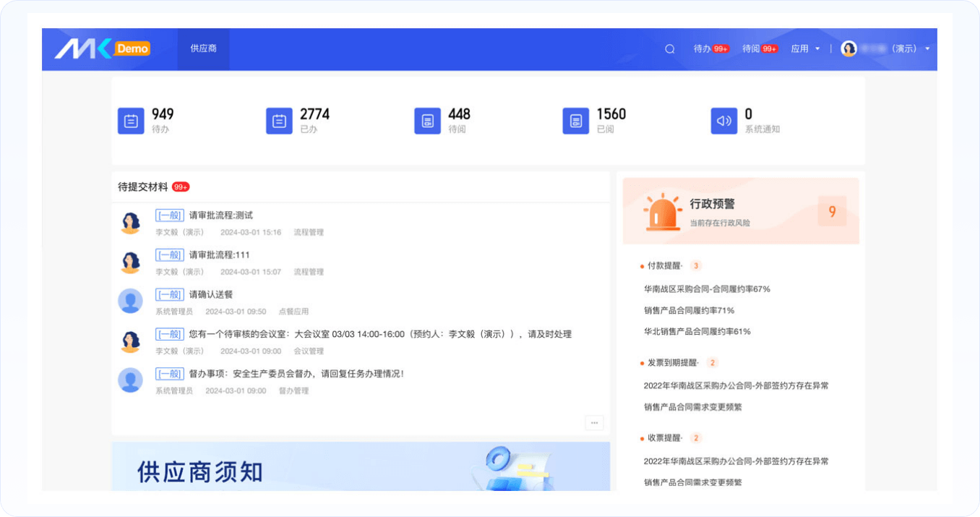Click the more (…) button under task list
The height and width of the screenshot is (517, 980).
(x=594, y=423)
